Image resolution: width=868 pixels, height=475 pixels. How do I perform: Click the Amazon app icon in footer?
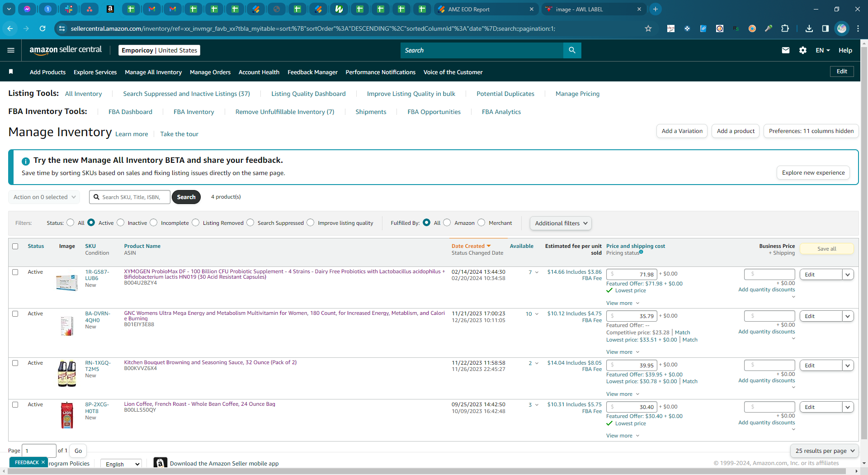coord(160,463)
